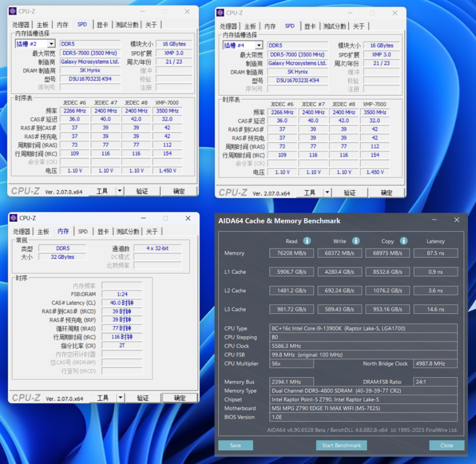Click 通道数 value 4 x 32-bit
Image resolution: width=476 pixels, height=464 pixels.
(157, 248)
